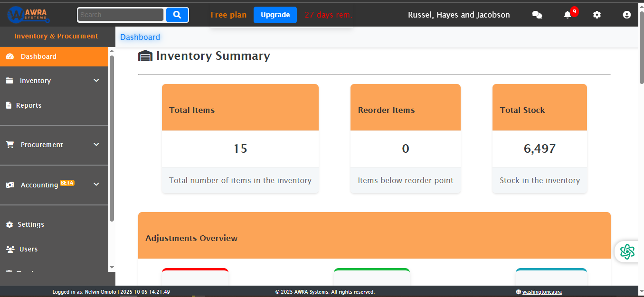This screenshot has width=644, height=297.
Task: Follow the washingtoneaura footer link
Action: coord(541,292)
